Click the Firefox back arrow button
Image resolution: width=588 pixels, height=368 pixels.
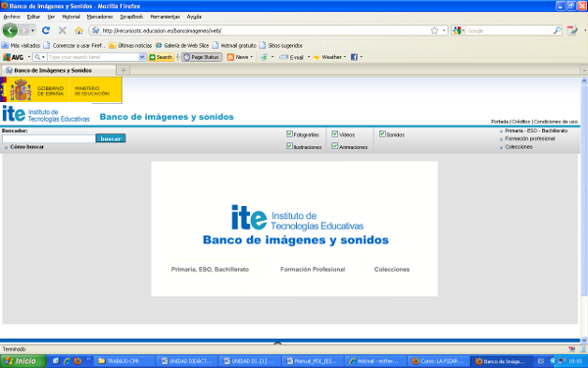tap(10, 30)
